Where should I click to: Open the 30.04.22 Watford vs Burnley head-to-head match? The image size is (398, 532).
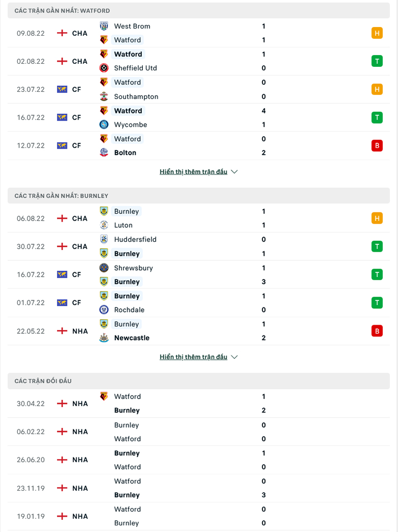(198, 403)
